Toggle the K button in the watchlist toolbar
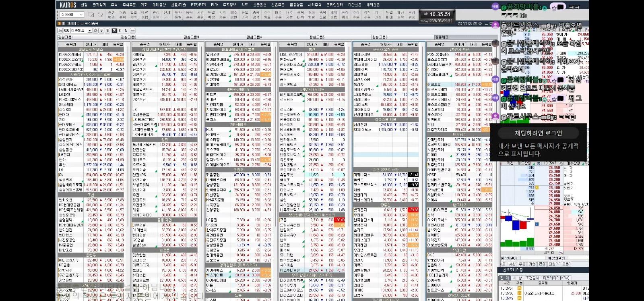 (120, 31)
